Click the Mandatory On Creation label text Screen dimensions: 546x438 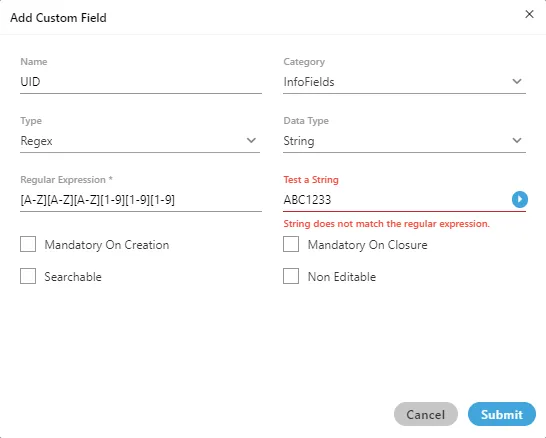107,245
